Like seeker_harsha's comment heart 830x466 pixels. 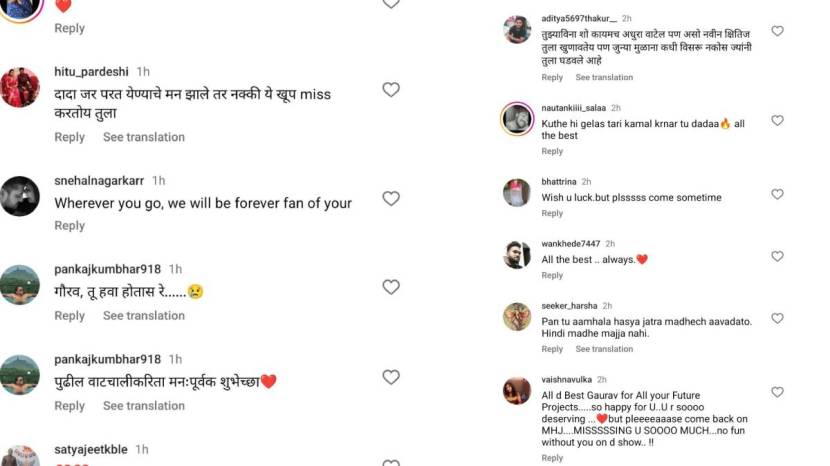[777, 318]
